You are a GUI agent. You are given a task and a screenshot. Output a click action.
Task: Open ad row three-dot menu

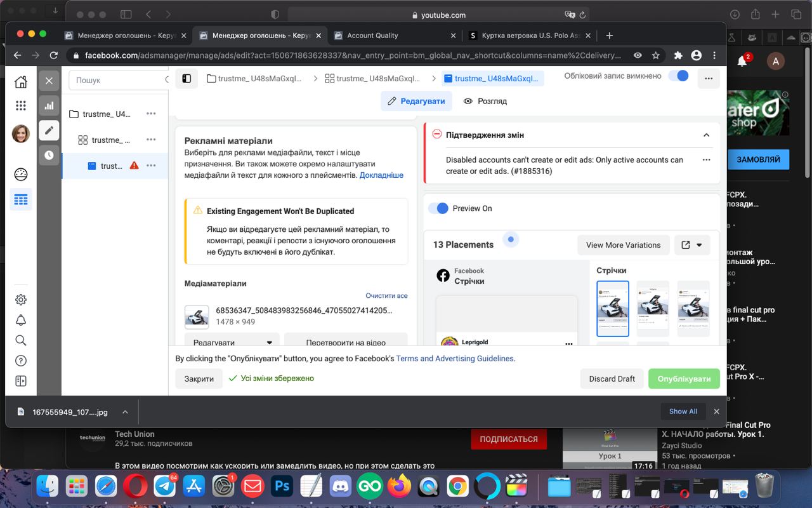pos(151,165)
